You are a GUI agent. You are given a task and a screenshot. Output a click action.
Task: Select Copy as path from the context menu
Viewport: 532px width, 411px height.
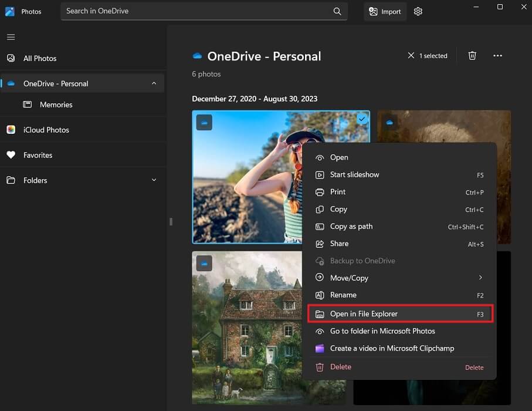tap(351, 226)
